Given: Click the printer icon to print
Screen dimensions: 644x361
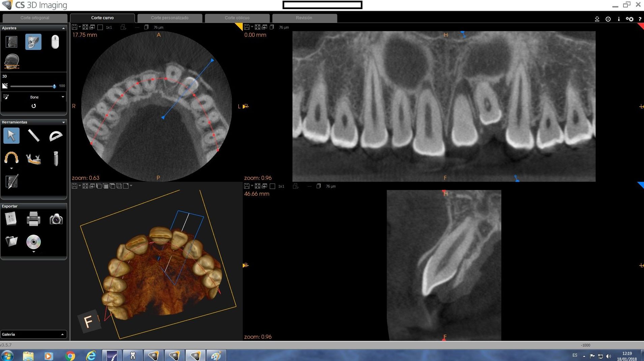Looking at the screenshot, I should [x=33, y=219].
